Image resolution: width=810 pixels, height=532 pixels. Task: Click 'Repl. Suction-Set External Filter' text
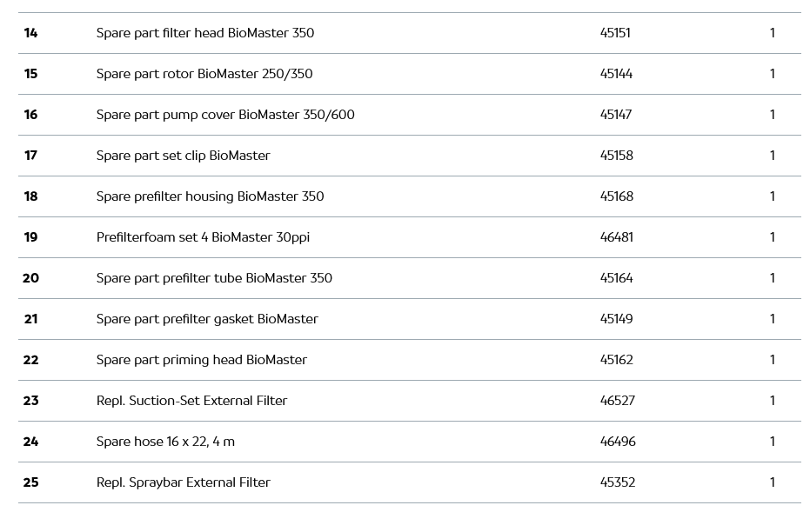tap(191, 401)
